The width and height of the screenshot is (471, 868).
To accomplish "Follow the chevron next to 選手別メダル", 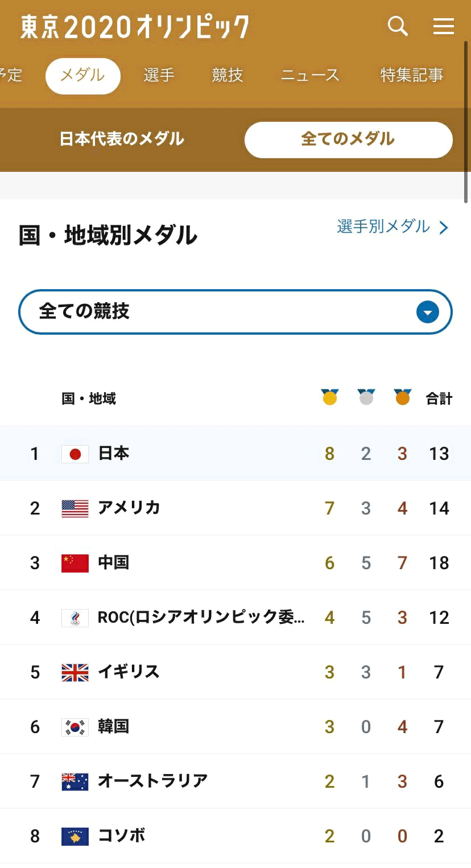I will [444, 228].
